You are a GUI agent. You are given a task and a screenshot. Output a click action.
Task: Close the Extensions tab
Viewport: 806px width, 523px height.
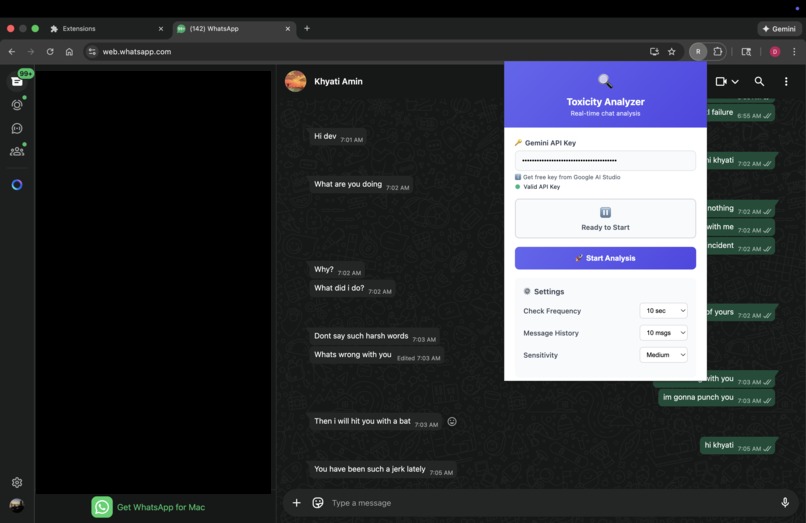pos(161,29)
